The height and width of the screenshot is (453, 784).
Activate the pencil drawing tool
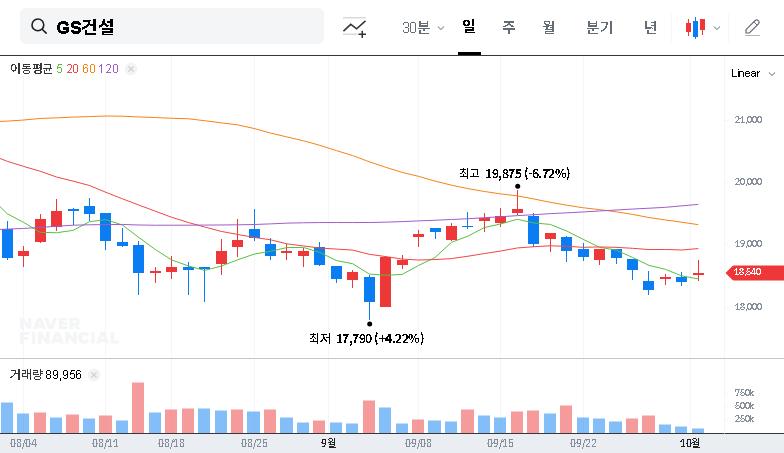click(x=752, y=28)
